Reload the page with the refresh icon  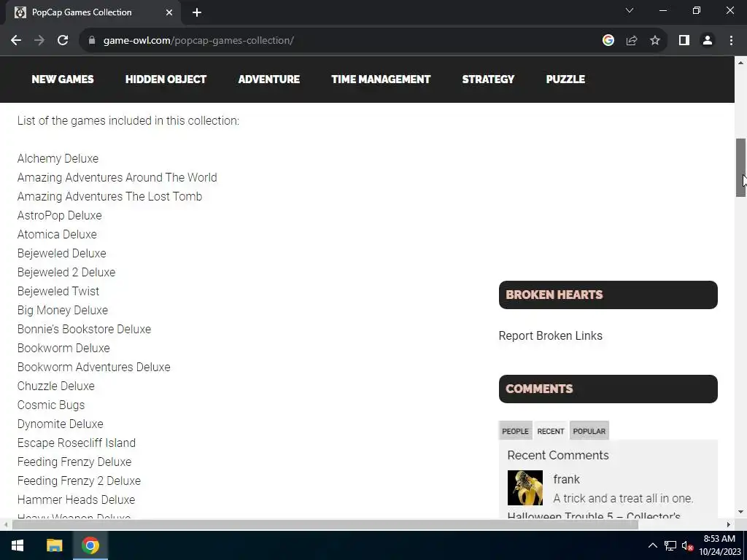63,41
